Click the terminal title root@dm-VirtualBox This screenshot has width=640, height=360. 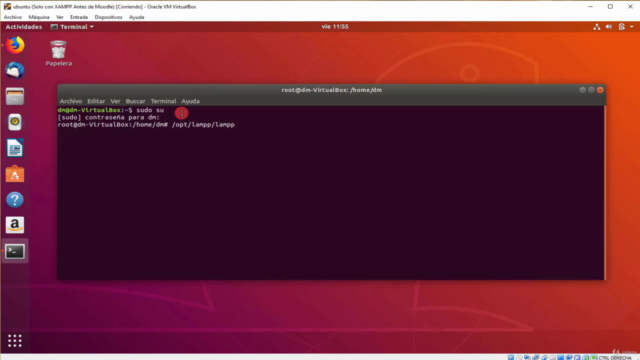click(x=331, y=90)
